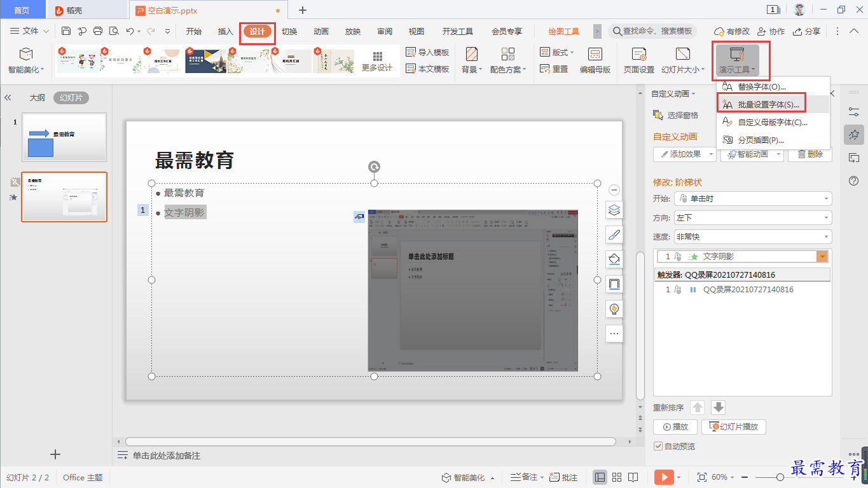
Task: Click the 幻灯片播放 button
Action: (734, 427)
